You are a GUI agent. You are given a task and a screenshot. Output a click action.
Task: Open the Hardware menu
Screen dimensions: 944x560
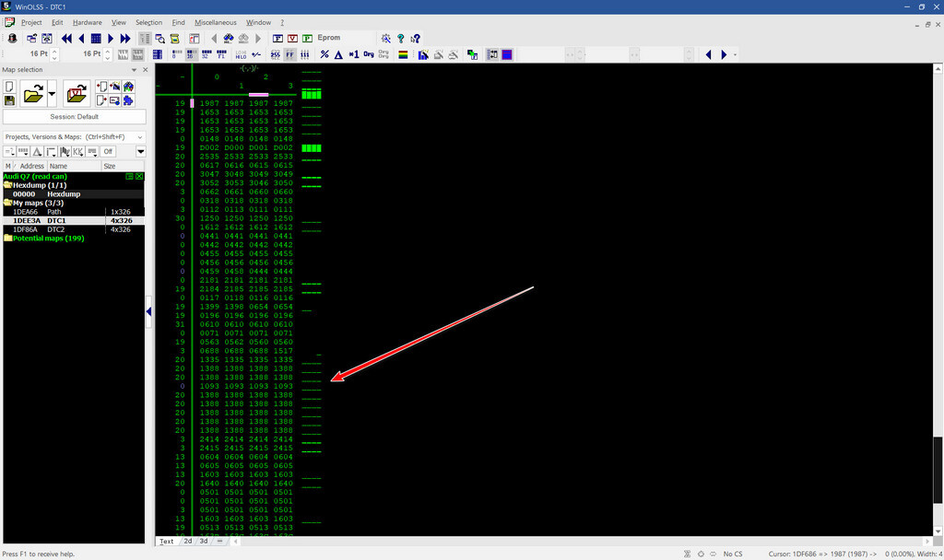coord(88,22)
